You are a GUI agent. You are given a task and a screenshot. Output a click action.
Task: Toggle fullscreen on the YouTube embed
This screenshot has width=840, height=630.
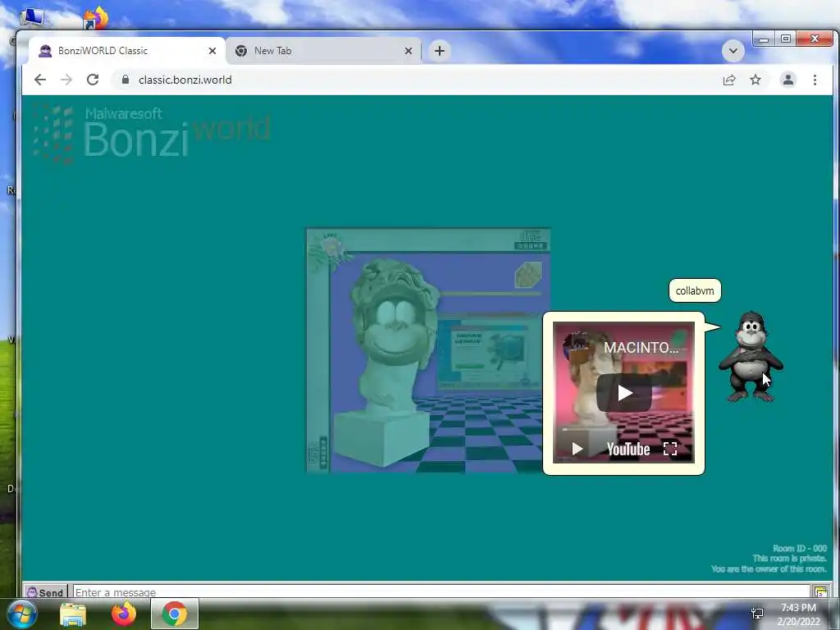pyautogui.click(x=670, y=449)
